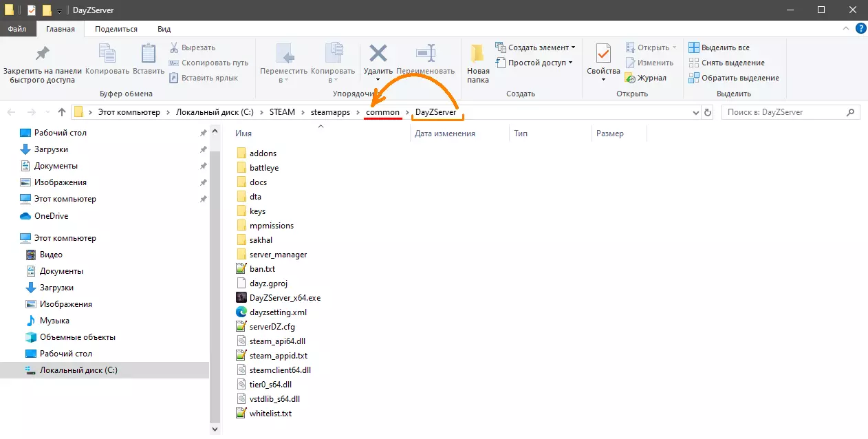Click Обратить выделение
Viewport: 868px width, 439px height.
pyautogui.click(x=734, y=78)
